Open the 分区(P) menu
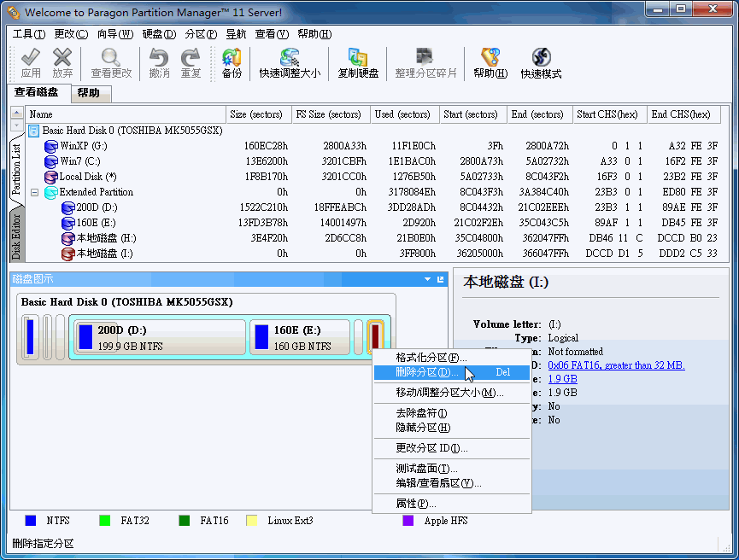Viewport: 739px width, 560px height. (x=202, y=34)
